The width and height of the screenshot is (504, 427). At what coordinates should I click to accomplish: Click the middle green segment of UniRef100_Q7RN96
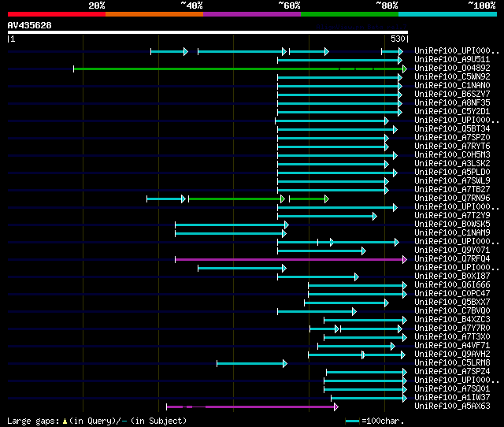(236, 199)
